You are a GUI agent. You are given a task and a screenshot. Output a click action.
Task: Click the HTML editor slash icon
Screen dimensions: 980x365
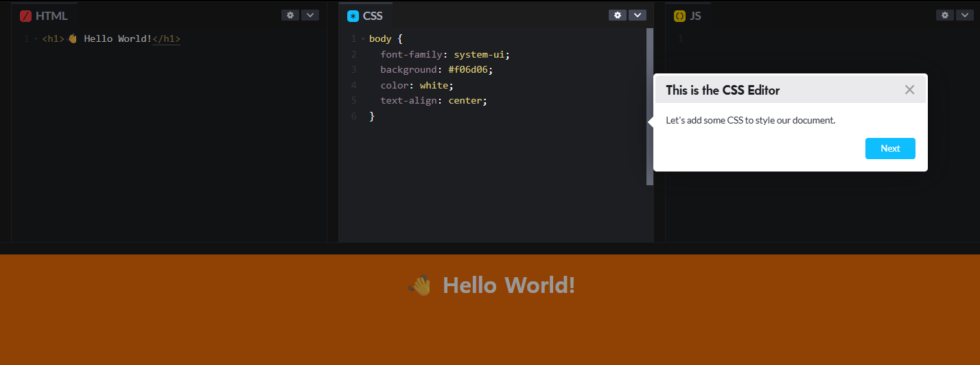point(26,16)
